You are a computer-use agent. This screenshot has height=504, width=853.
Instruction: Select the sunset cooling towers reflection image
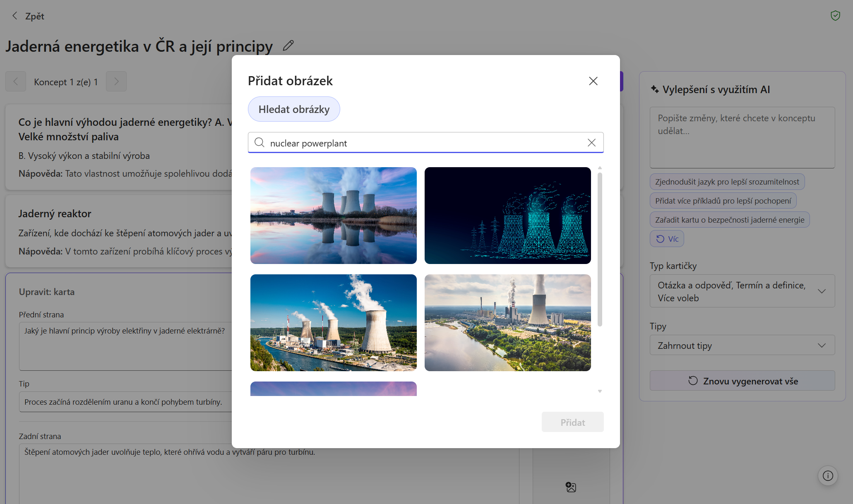coord(333,216)
